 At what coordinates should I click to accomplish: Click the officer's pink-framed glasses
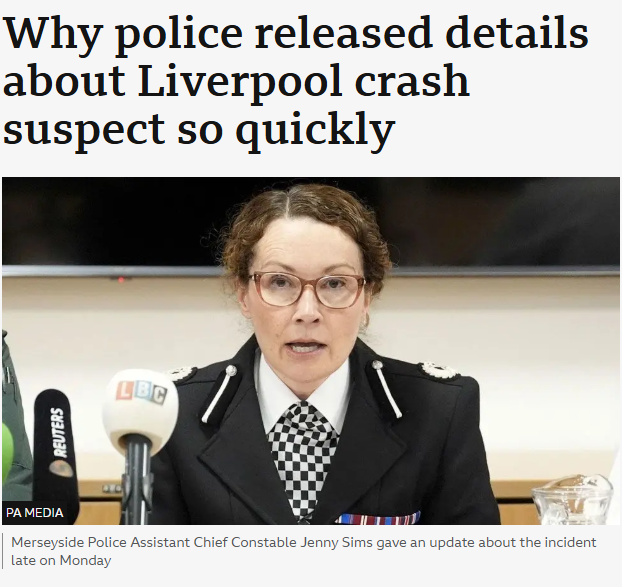307,289
